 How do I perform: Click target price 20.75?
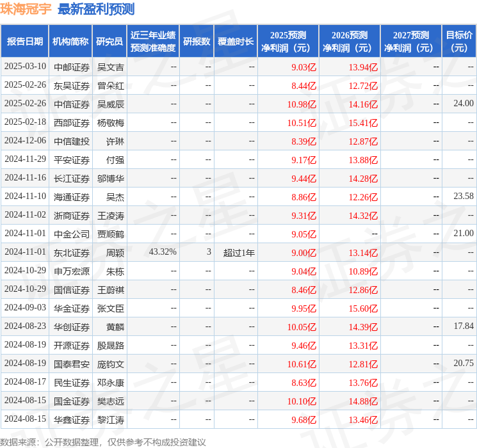(464, 363)
